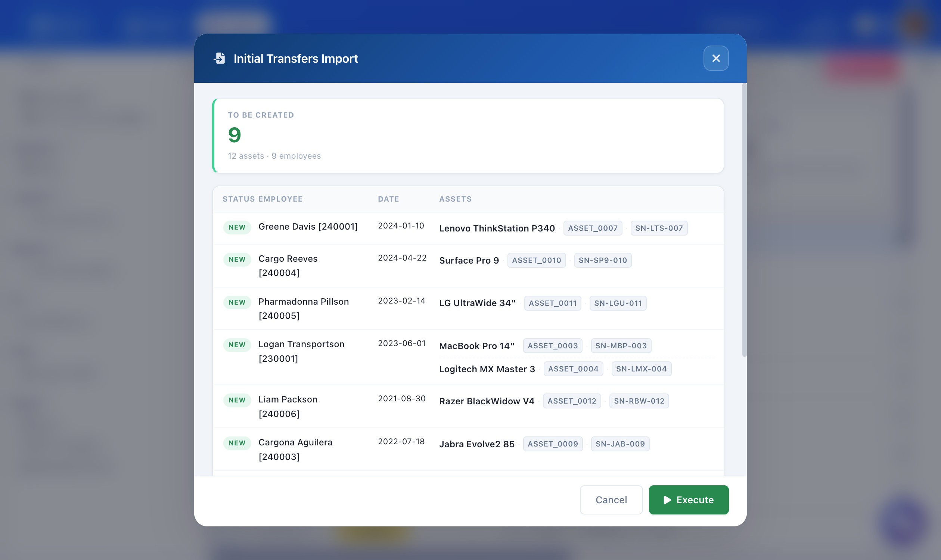This screenshot has width=941, height=560.
Task: Click the DATE column header
Action: (388, 199)
